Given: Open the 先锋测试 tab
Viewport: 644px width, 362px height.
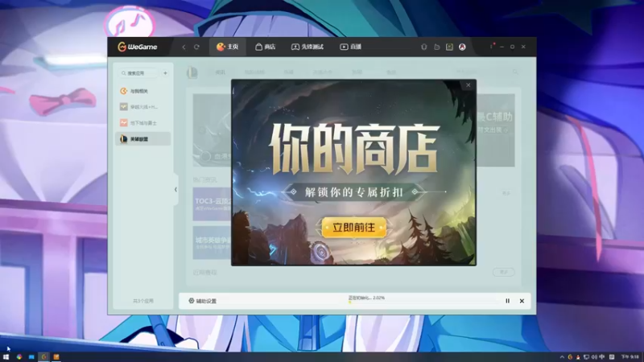Looking at the screenshot, I should click(308, 47).
